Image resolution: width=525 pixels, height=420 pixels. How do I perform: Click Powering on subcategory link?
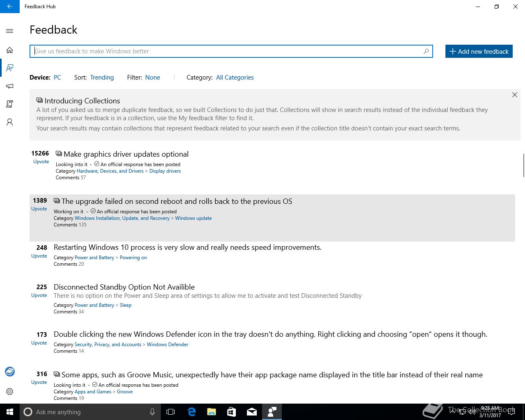coord(133,258)
